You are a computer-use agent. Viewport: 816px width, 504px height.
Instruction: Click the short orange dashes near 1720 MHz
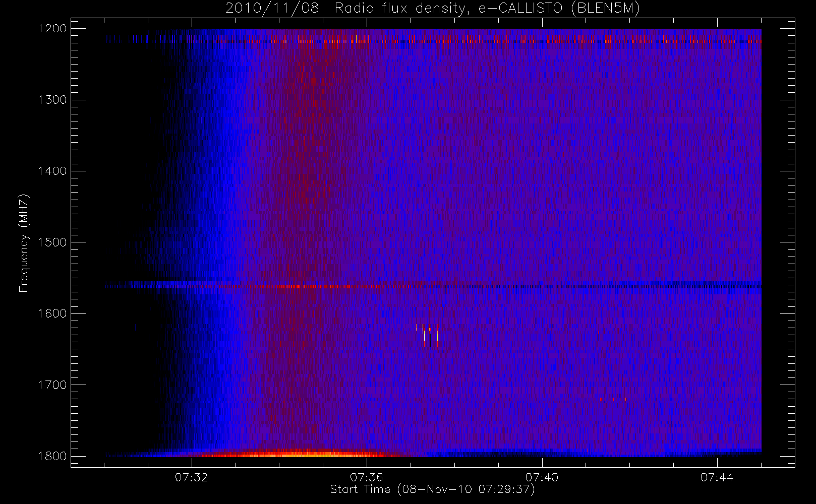(613, 399)
